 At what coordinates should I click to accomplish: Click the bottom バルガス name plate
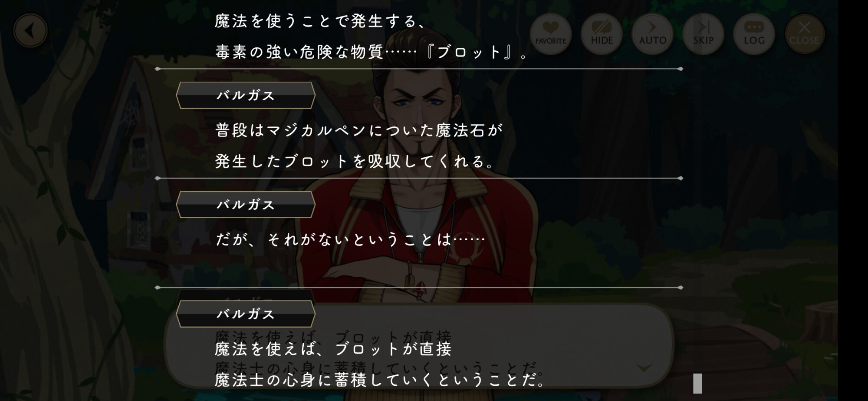[246, 314]
